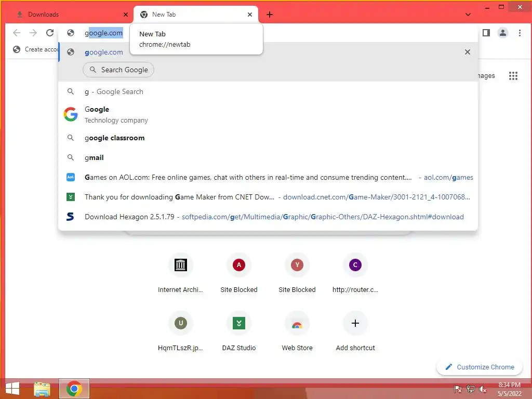This screenshot has height=399, width=532.
Task: Click the browser forward arrow
Action: pos(33,33)
